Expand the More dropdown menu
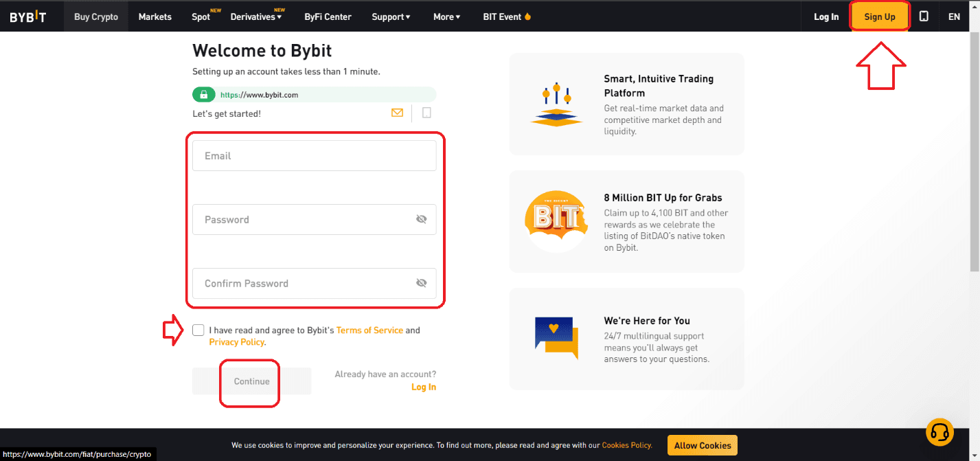 447,16
